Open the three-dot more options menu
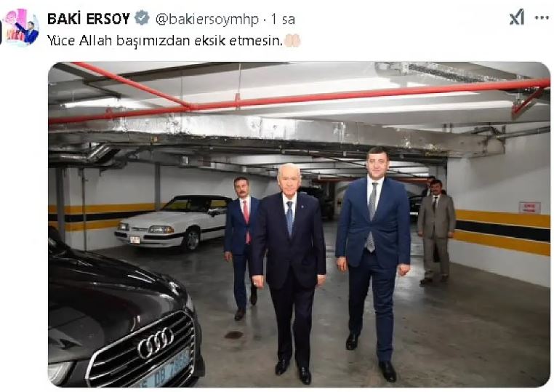Viewport: 554px width, 392px height. 542,17
